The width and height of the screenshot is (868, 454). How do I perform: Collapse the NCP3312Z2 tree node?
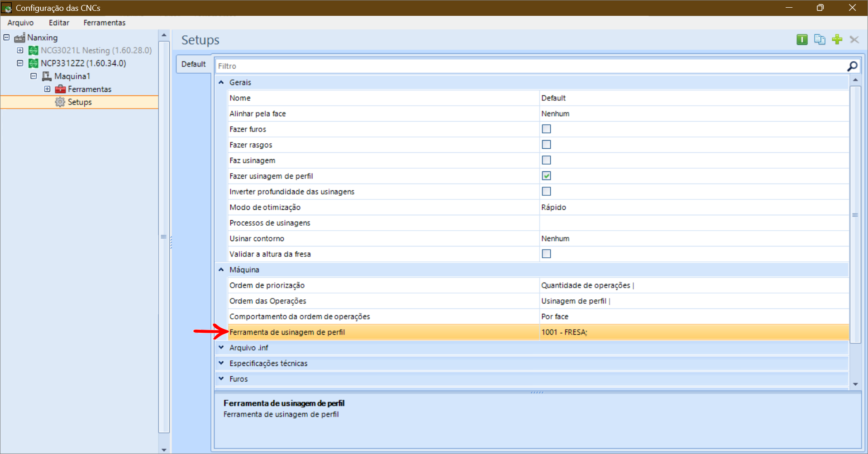pyautogui.click(x=20, y=63)
